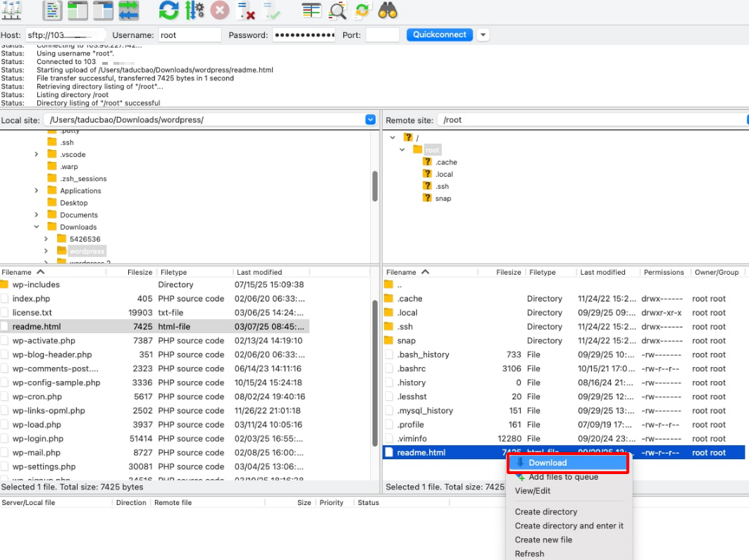Search remote files with binoculars icon
Viewport: 749px width, 560px height.
point(388,11)
